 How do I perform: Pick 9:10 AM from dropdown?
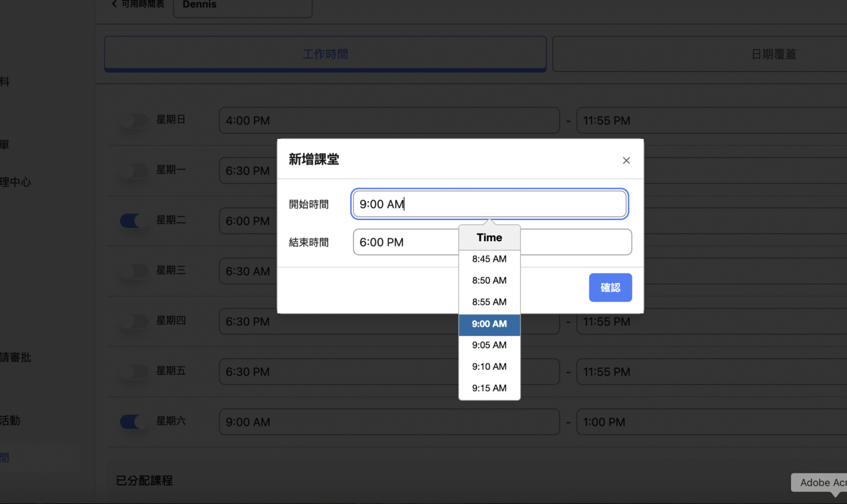click(x=489, y=367)
